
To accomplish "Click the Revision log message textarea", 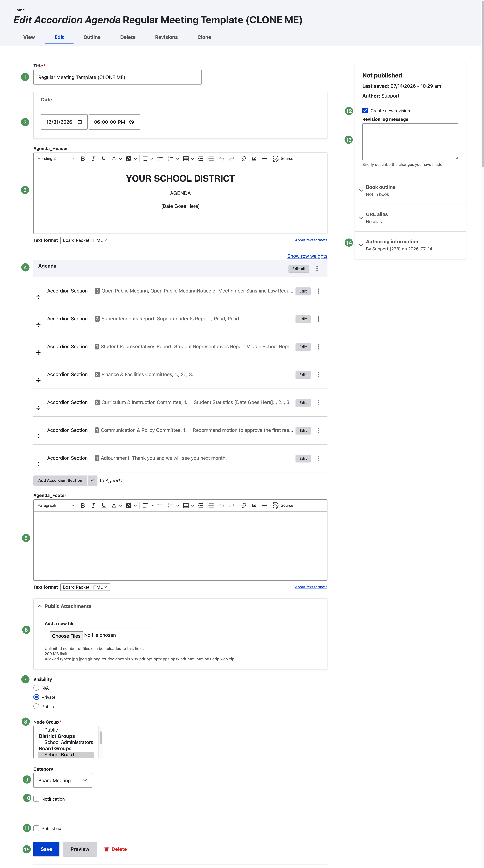I will (x=410, y=142).
